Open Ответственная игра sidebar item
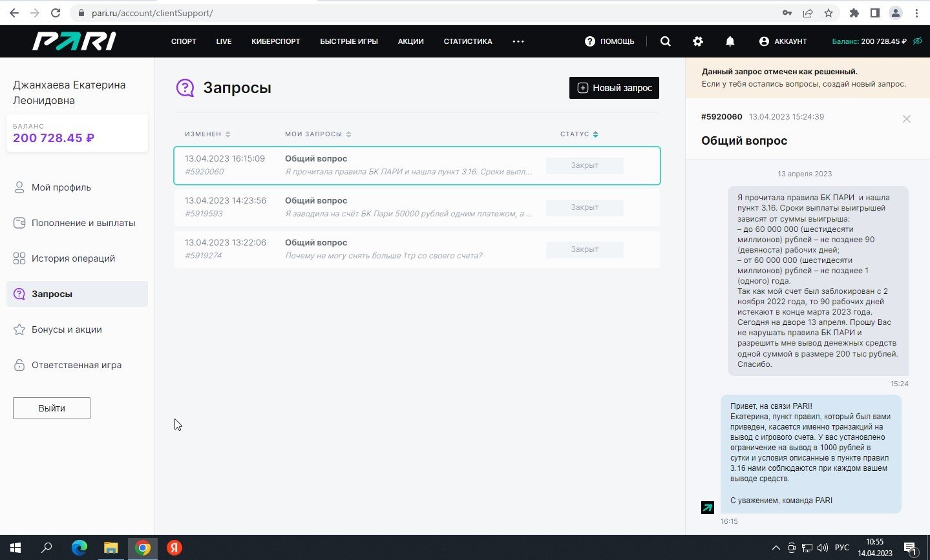 76,365
